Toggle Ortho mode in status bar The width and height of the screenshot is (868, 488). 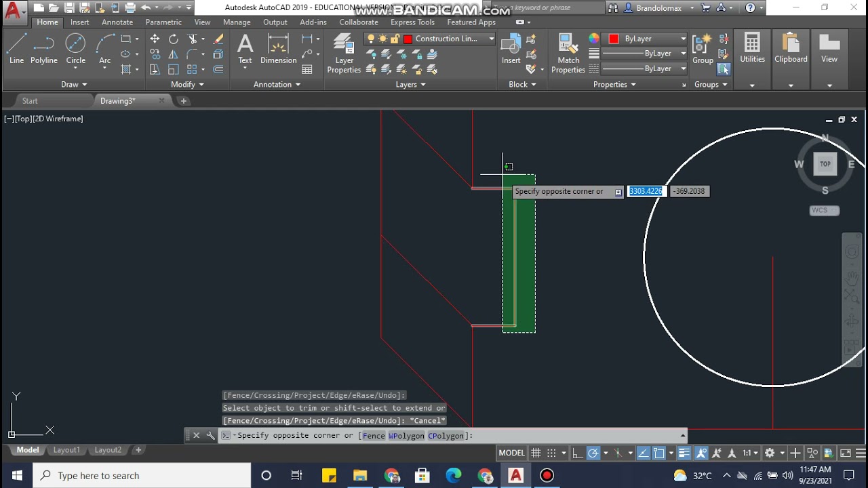pyautogui.click(x=577, y=453)
